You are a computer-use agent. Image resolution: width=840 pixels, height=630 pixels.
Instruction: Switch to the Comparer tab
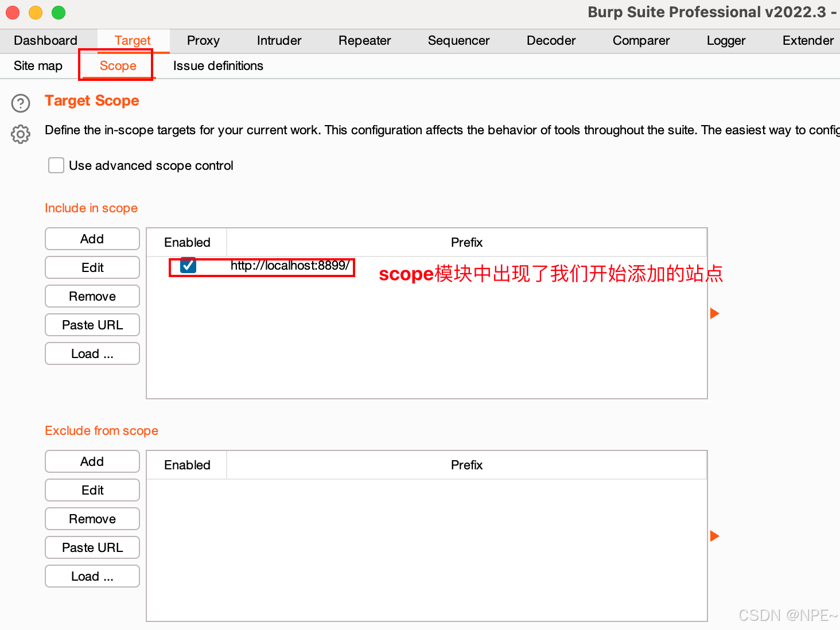[641, 41]
